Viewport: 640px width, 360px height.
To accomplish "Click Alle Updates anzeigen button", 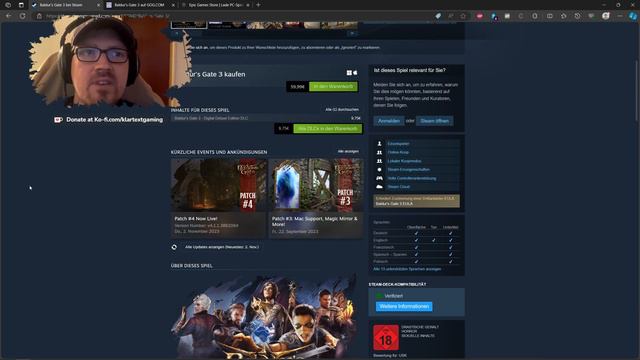I will point(222,247).
